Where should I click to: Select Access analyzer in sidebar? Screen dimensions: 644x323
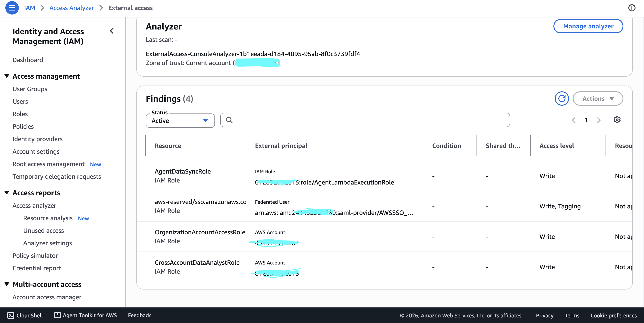pos(34,205)
